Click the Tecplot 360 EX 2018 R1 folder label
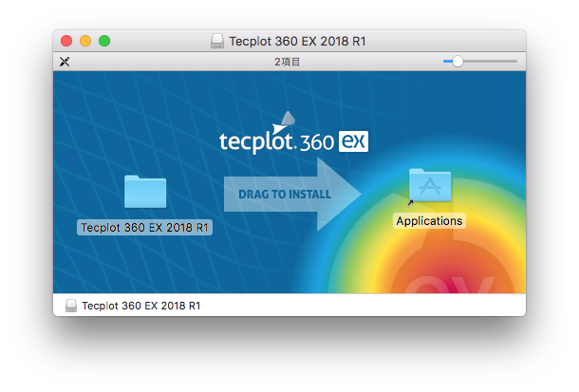This screenshot has width=579, height=392. point(144,228)
